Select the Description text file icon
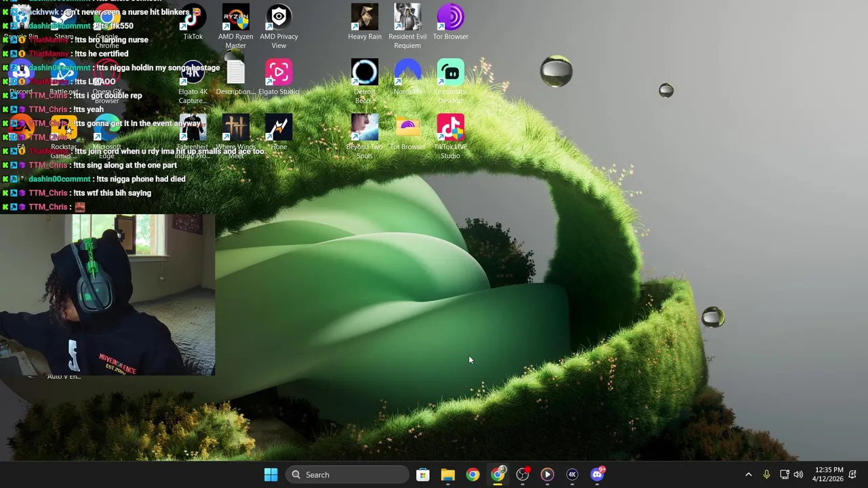 pos(235,78)
